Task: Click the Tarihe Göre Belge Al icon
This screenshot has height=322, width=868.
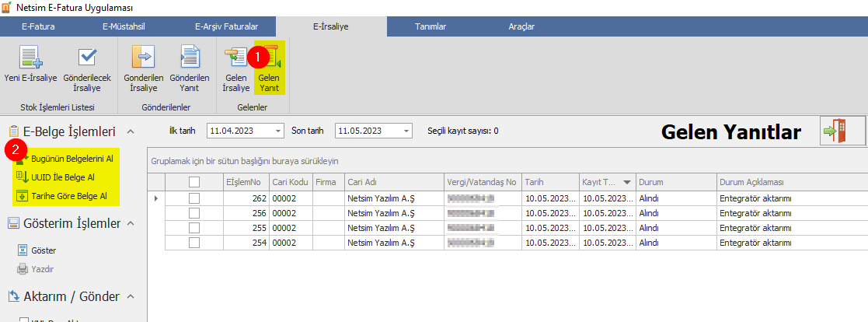Action: (x=22, y=196)
